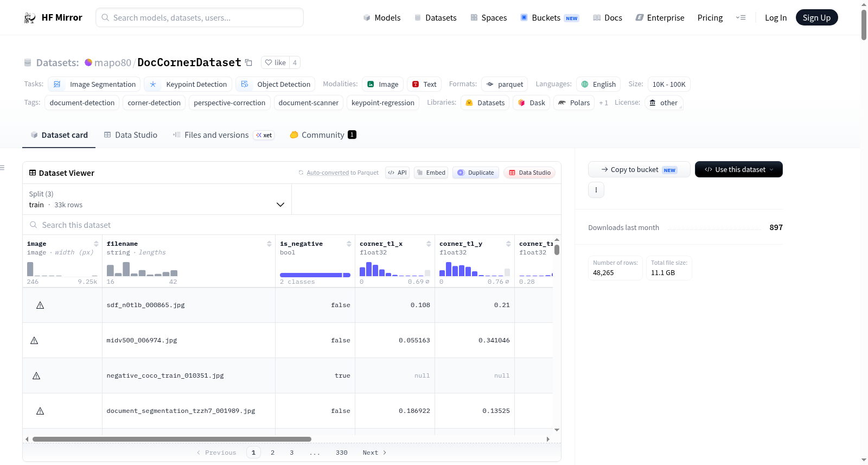Sort by the filename column

269,244
